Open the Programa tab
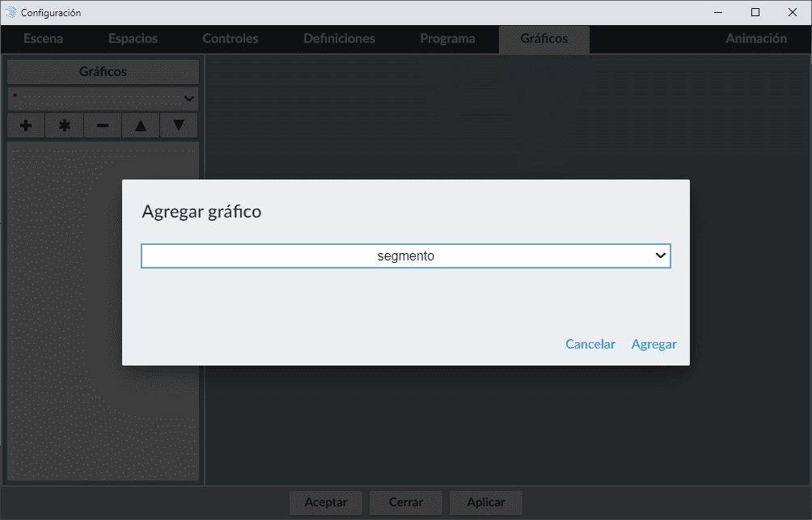The height and width of the screenshot is (520, 812). [x=447, y=39]
